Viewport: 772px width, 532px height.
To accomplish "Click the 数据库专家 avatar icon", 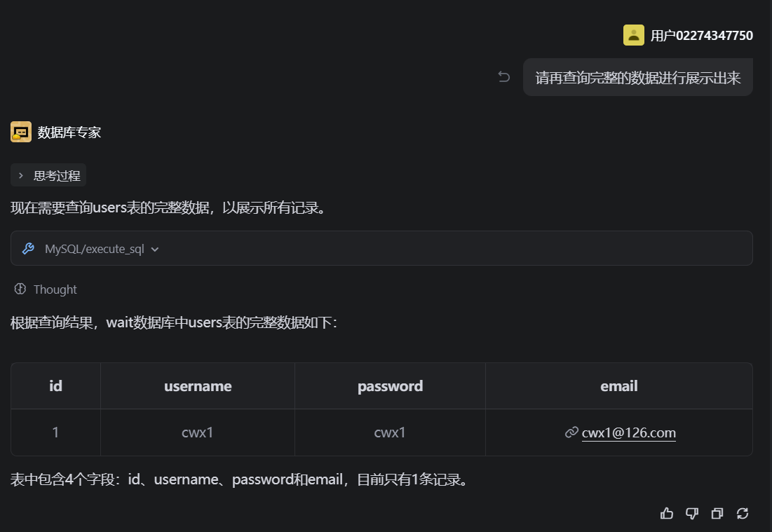I will (x=21, y=132).
